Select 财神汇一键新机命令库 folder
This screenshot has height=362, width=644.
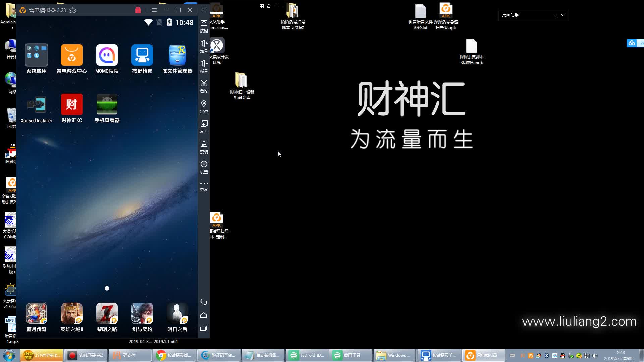click(242, 86)
